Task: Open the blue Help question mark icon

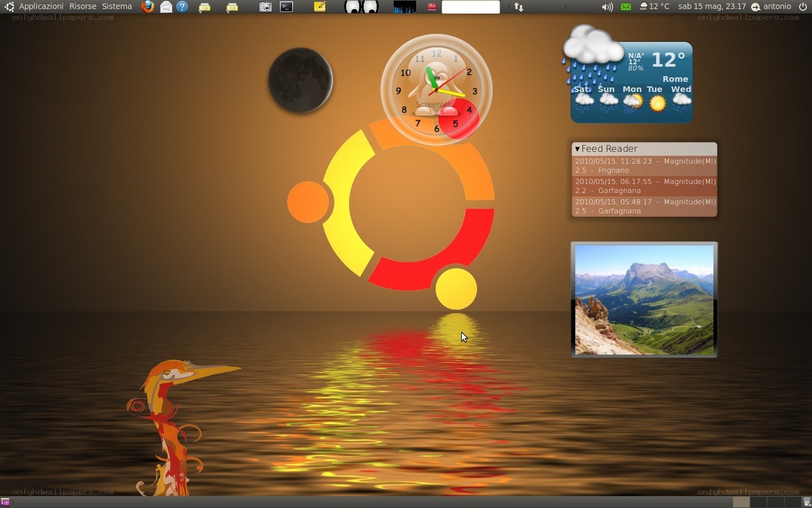Action: [x=182, y=7]
